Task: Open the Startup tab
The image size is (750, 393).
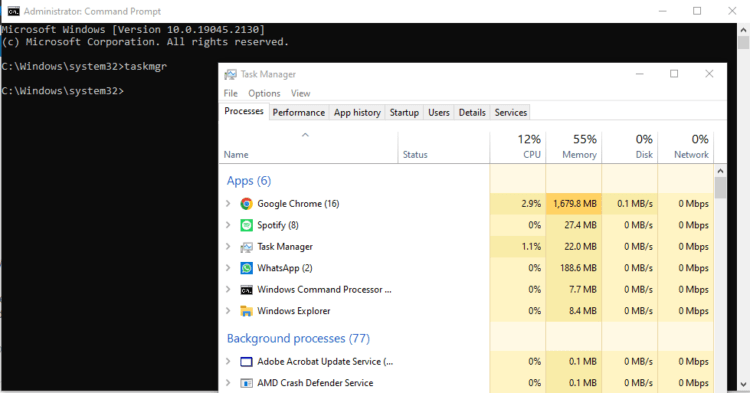Action: tap(404, 112)
